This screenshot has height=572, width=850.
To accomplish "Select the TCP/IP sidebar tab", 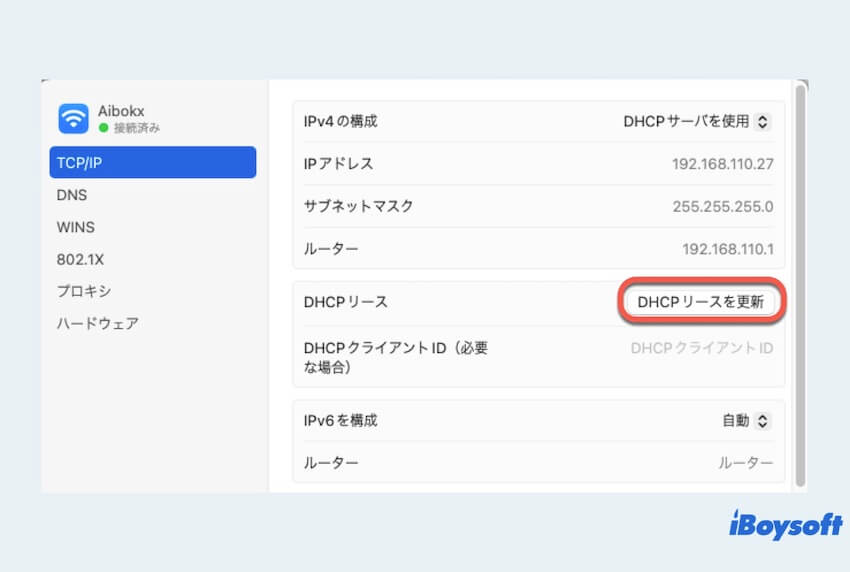I will [152, 163].
